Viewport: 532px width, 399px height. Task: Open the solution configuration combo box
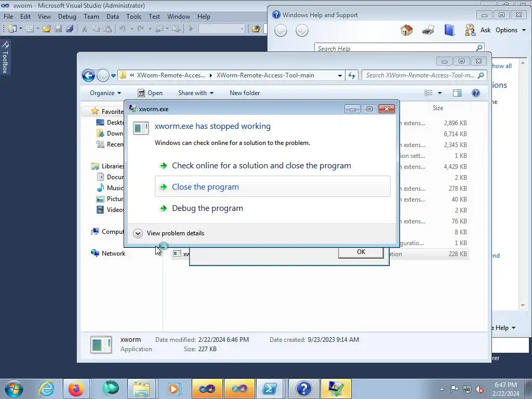pos(221,29)
